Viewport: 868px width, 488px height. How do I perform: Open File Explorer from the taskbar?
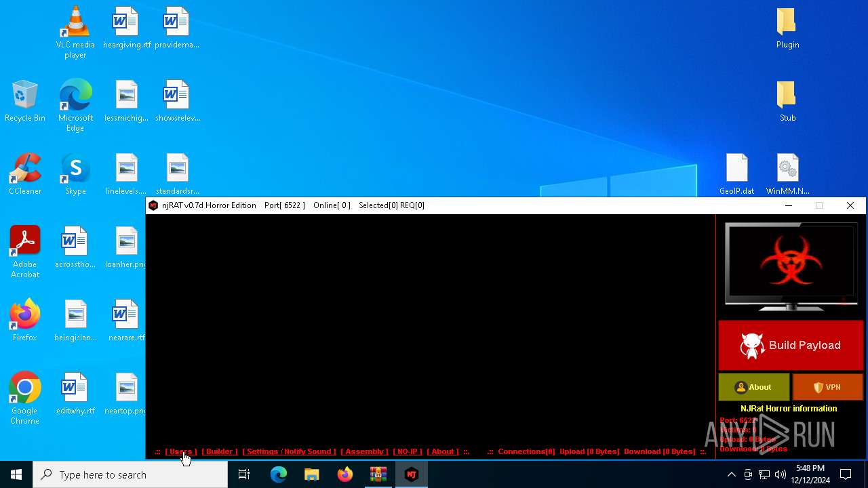312,474
